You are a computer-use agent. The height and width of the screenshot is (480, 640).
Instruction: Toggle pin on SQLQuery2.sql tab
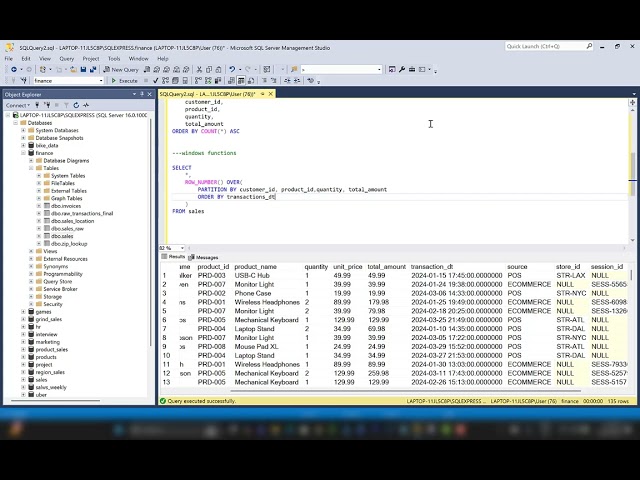[x=262, y=94]
